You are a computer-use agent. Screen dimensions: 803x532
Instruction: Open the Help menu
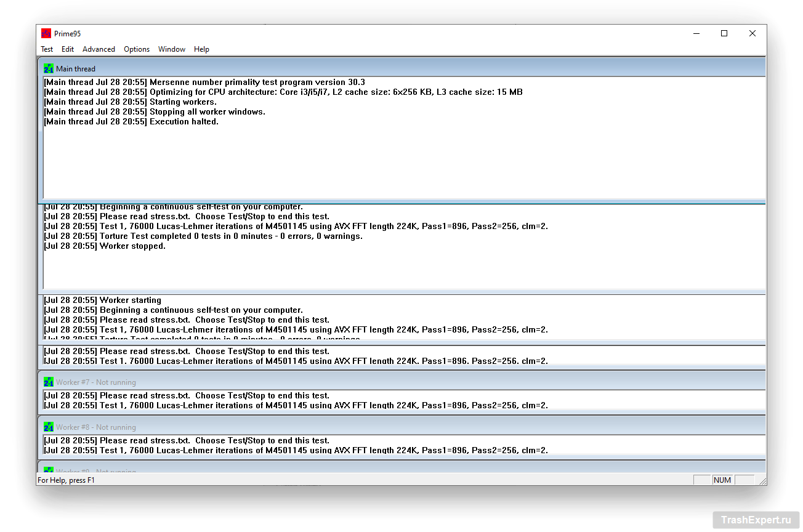(201, 49)
